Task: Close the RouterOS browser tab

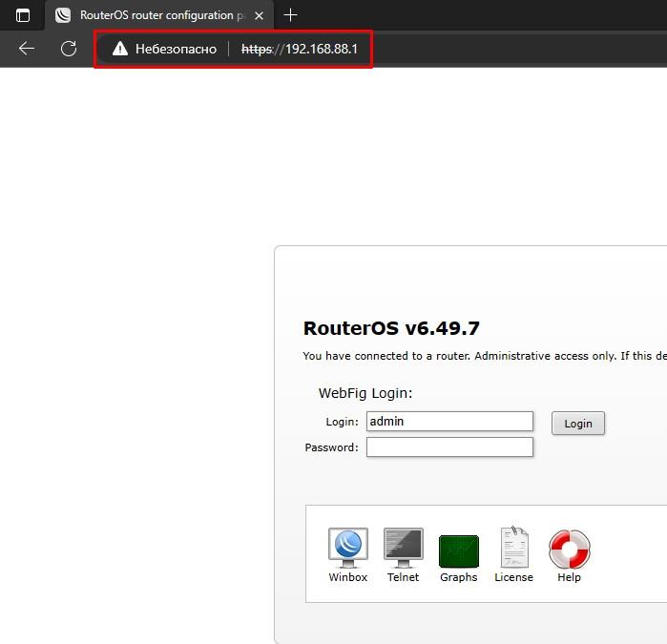Action: (x=259, y=15)
